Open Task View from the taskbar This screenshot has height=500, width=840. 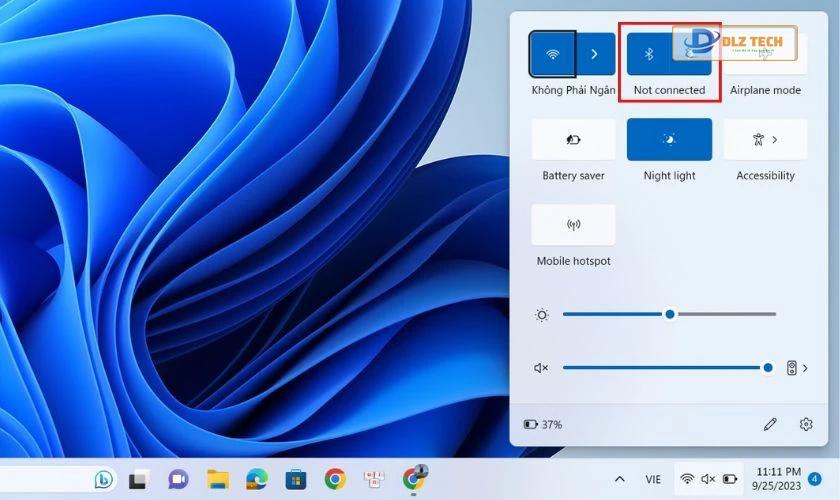(139, 479)
